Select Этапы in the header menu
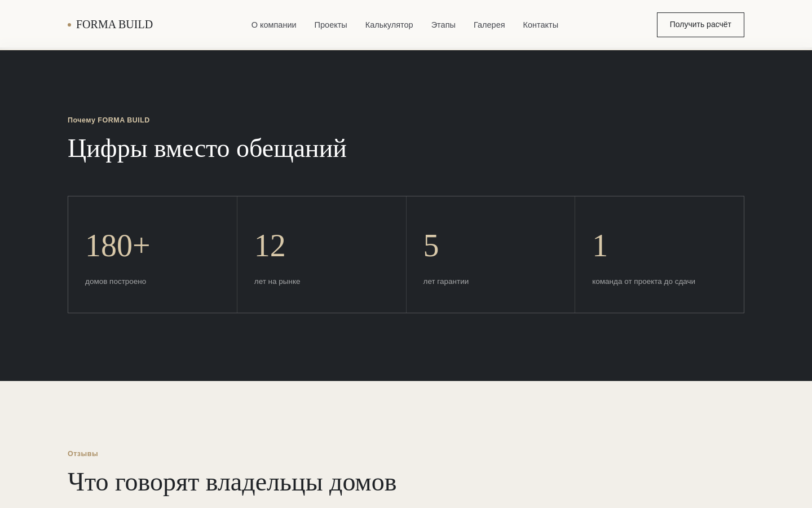The height and width of the screenshot is (508, 812). [443, 25]
